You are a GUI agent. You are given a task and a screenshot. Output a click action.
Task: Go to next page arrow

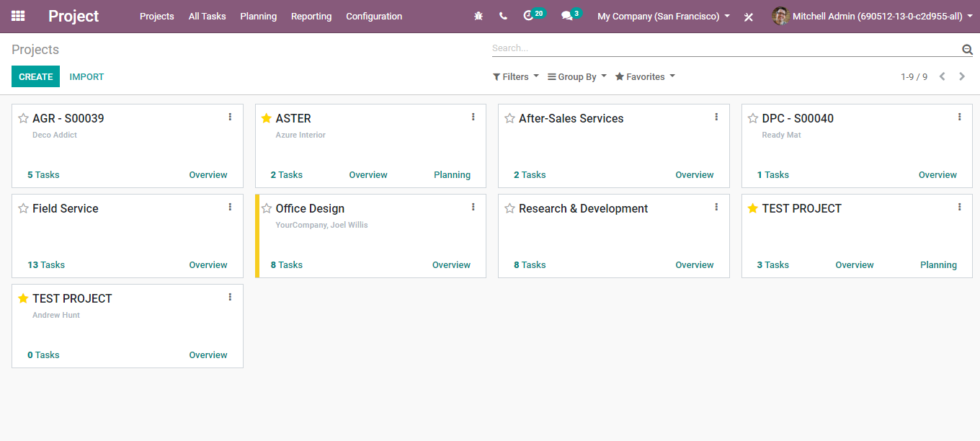click(x=962, y=76)
